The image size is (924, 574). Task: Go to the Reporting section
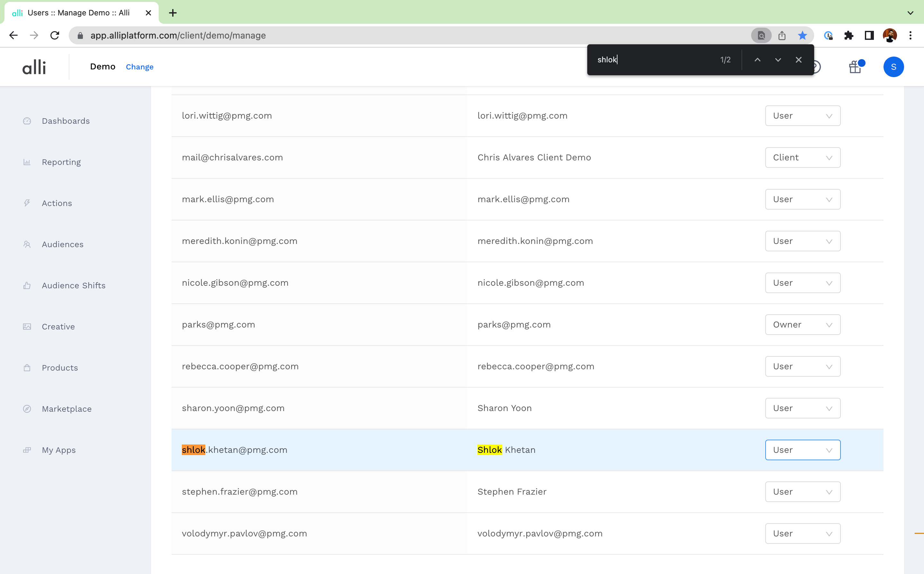(61, 162)
